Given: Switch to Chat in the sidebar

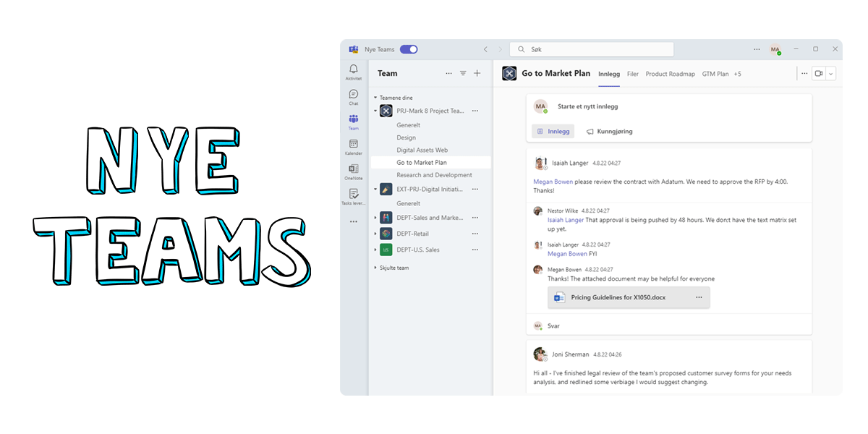Looking at the screenshot, I should (x=353, y=95).
